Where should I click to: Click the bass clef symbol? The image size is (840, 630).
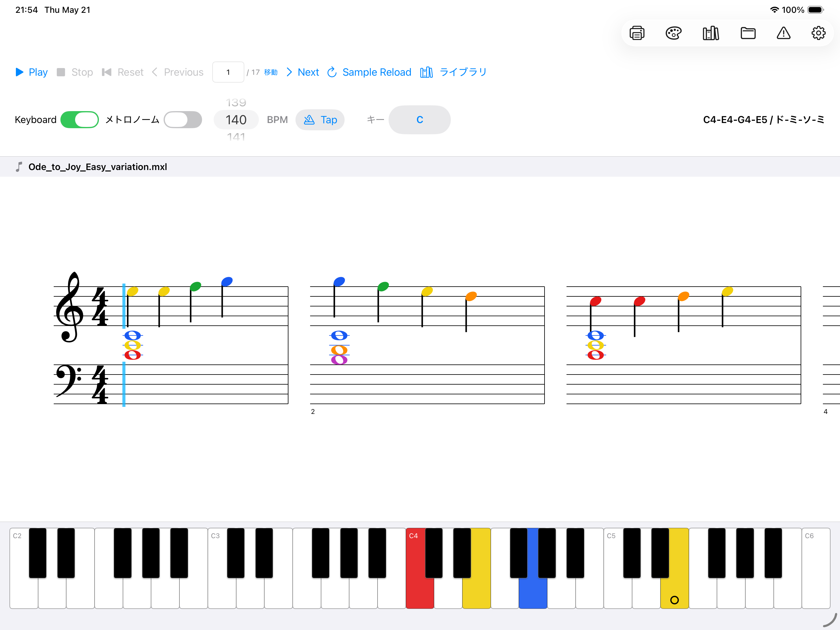coord(69,381)
